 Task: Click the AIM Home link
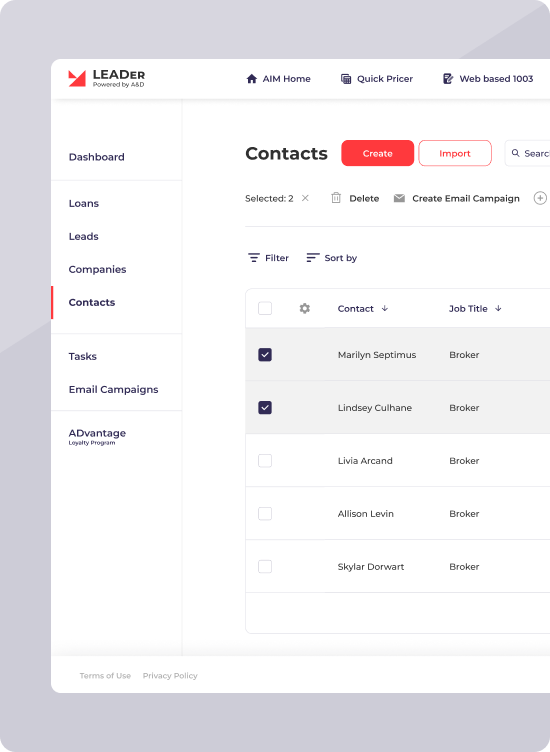tap(279, 79)
